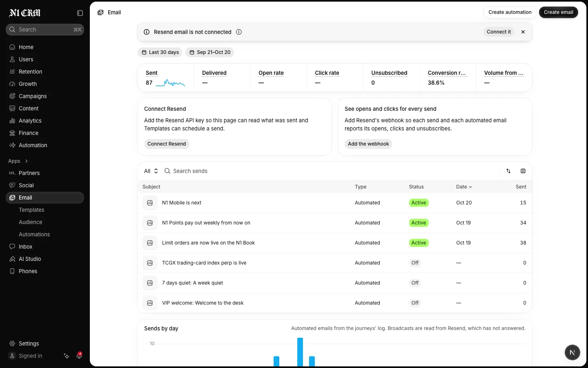Collapse the sidebar panel icon

(x=80, y=13)
